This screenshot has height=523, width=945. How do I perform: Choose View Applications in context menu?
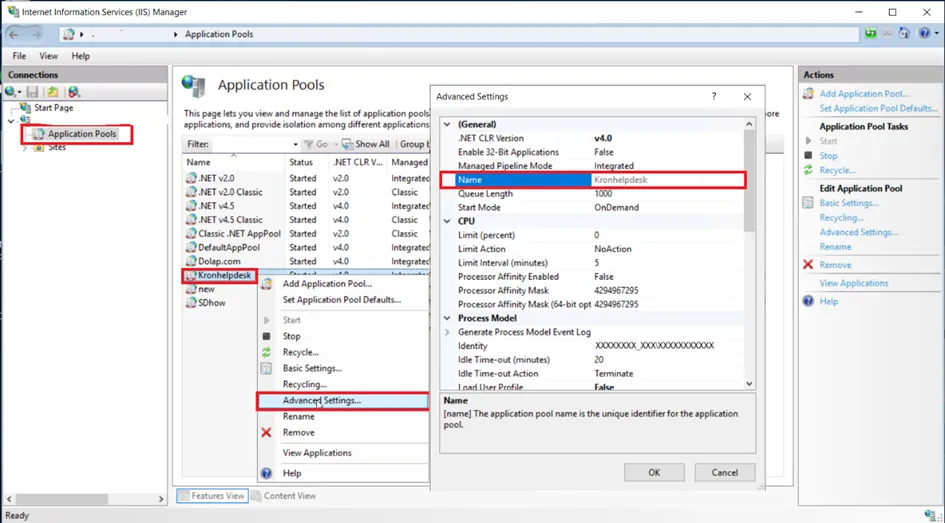(317, 453)
